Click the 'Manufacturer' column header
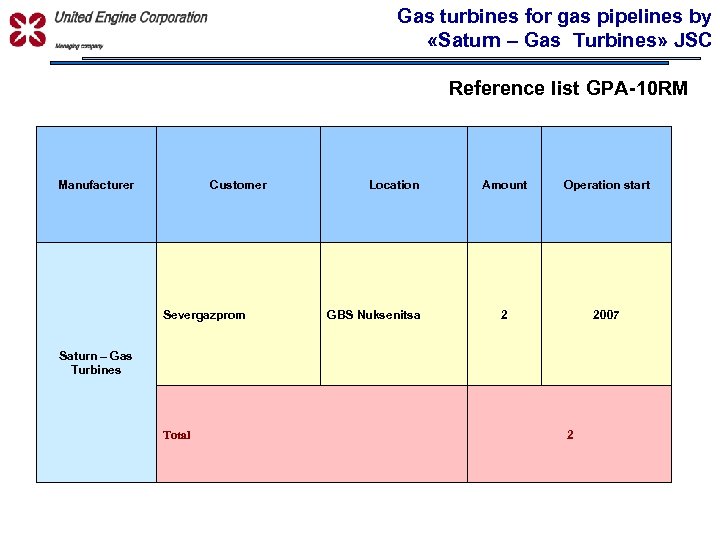Viewport: 720px width, 540px height. (96, 185)
